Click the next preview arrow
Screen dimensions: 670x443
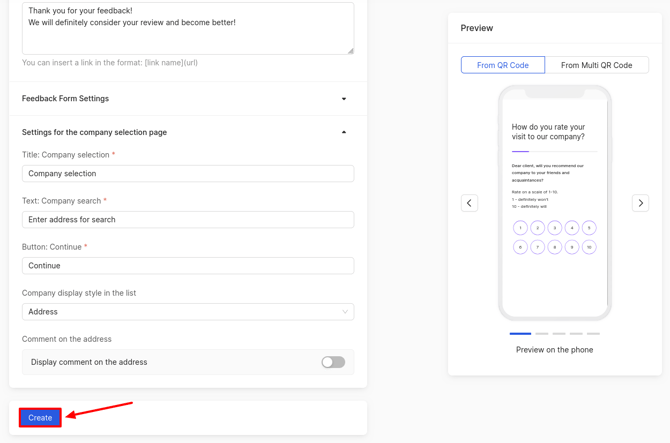640,203
